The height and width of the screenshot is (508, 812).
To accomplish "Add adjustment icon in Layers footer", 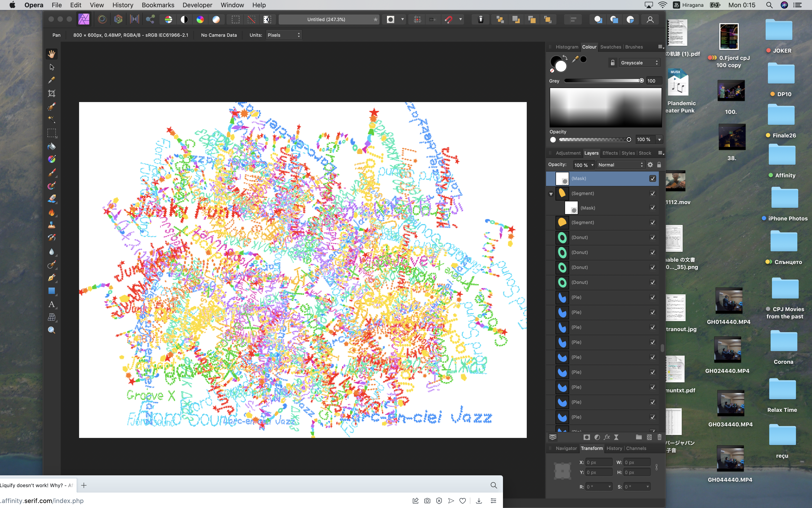I will 597,437.
